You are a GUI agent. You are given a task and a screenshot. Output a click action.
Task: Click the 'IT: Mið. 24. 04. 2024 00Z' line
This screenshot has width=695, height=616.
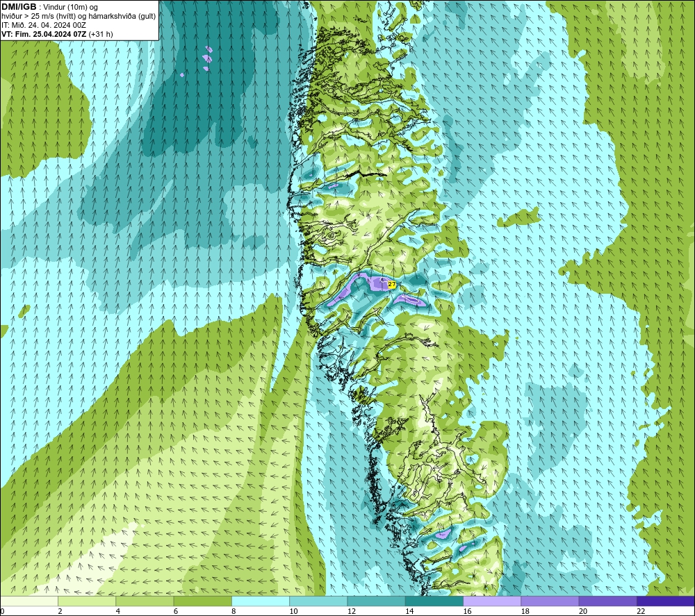pos(44,25)
